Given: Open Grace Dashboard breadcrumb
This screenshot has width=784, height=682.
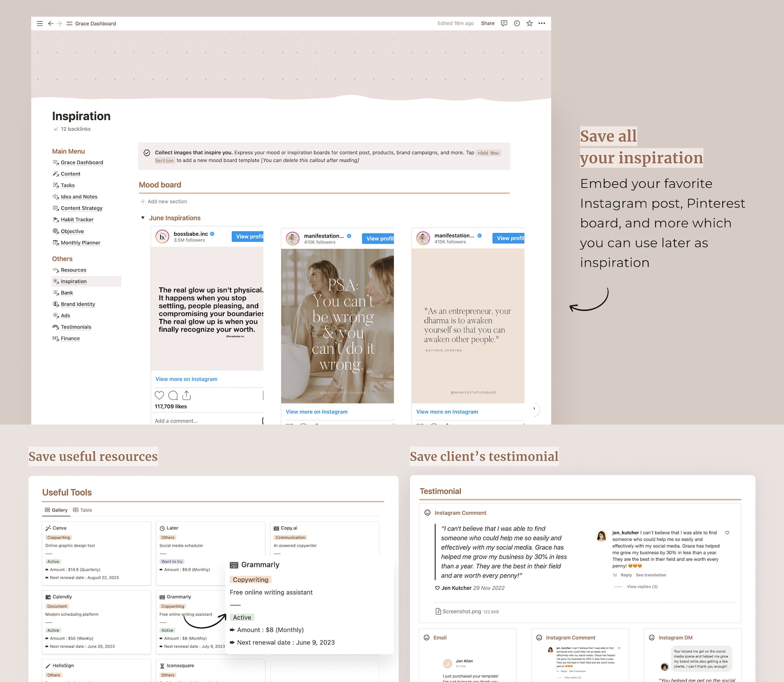Looking at the screenshot, I should pyautogui.click(x=91, y=23).
